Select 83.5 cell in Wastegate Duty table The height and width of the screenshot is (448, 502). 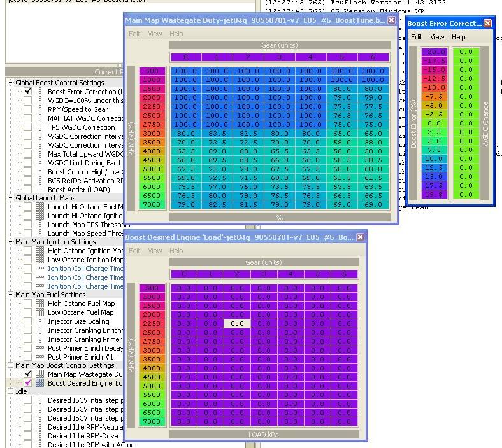point(217,134)
